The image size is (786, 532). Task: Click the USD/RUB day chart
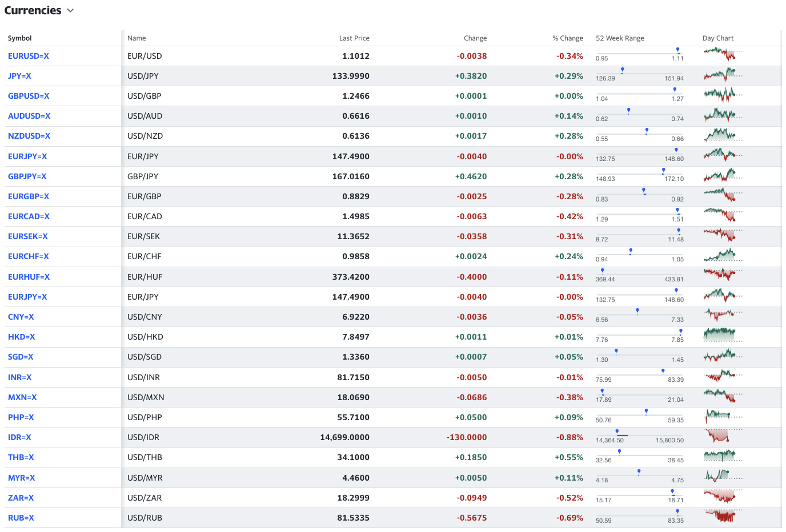click(721, 517)
